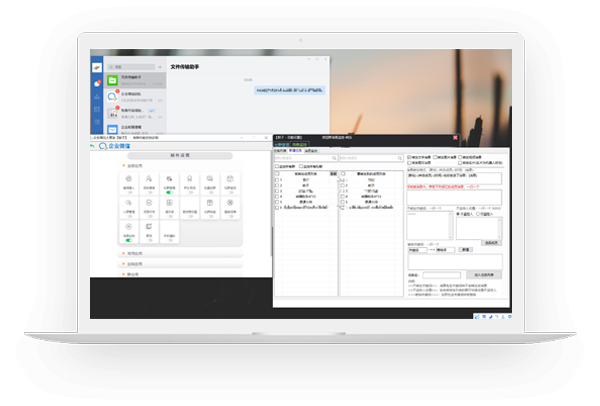Click the clock icon in first top-row card
Viewport: 600px width, 406px height.
(129, 179)
